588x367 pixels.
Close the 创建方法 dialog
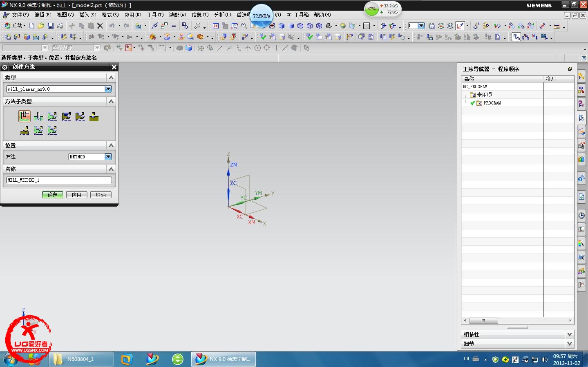[114, 67]
